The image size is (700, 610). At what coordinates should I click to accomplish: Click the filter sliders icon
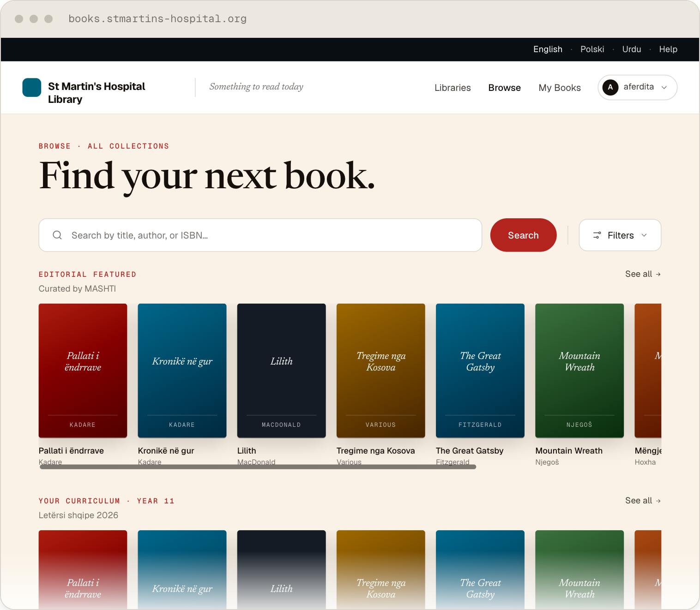[597, 235]
